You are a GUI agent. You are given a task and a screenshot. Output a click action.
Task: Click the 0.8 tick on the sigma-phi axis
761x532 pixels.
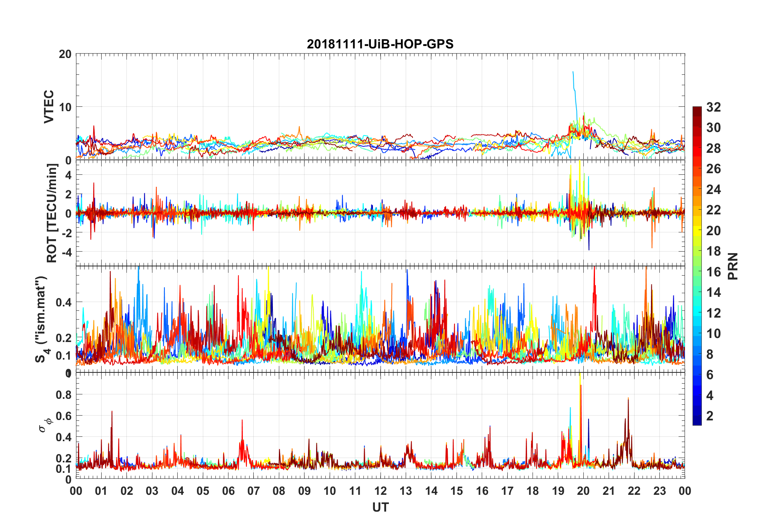(64, 394)
